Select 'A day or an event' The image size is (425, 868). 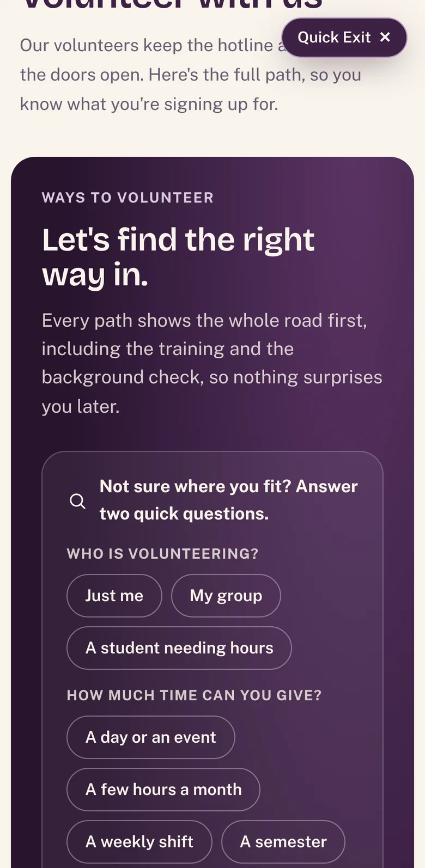151,737
